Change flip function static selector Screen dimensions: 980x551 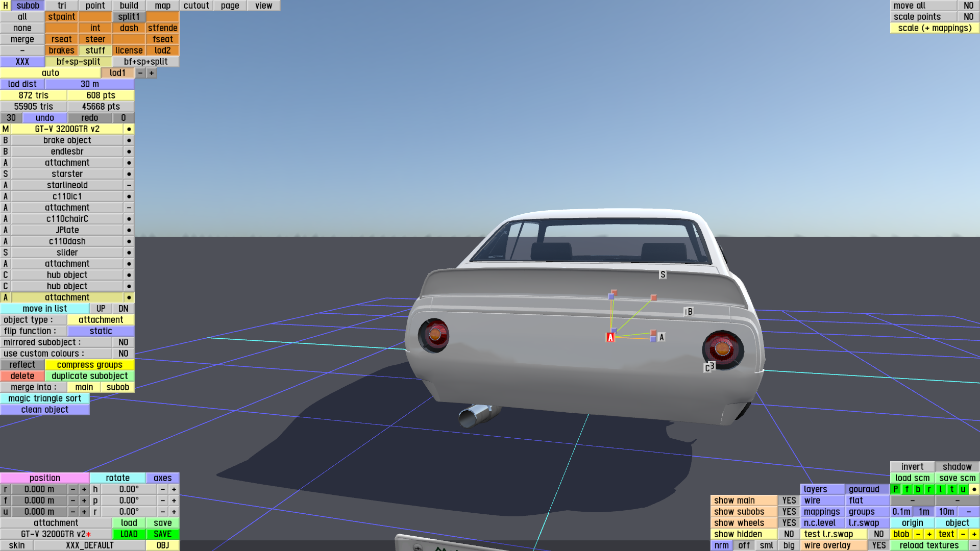pos(101,331)
